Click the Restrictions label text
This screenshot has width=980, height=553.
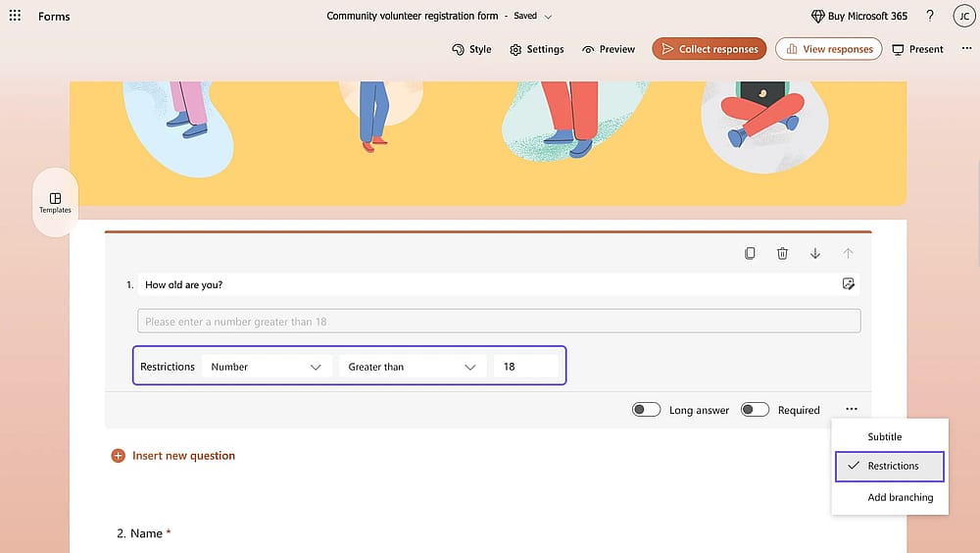click(x=167, y=367)
